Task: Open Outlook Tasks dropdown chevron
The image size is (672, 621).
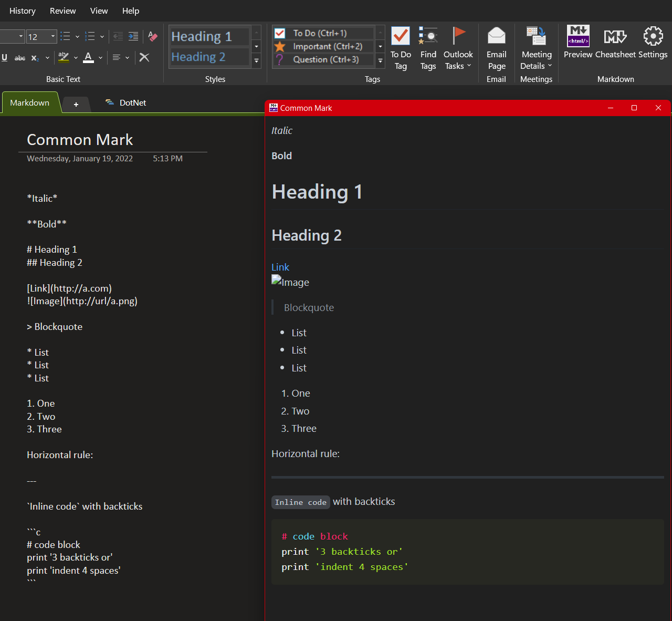Action: point(469,66)
